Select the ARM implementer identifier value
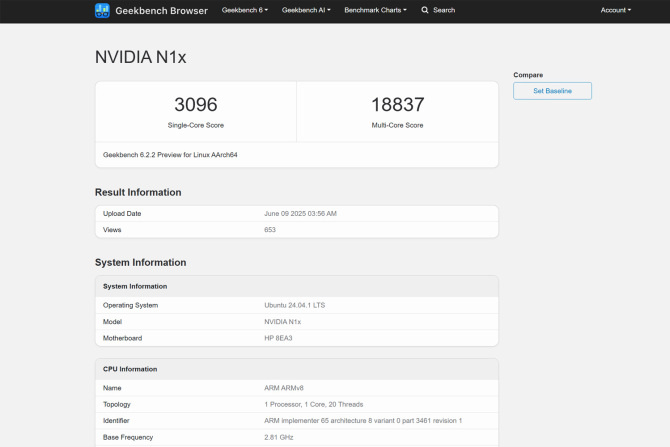The height and width of the screenshot is (447, 670). click(363, 421)
